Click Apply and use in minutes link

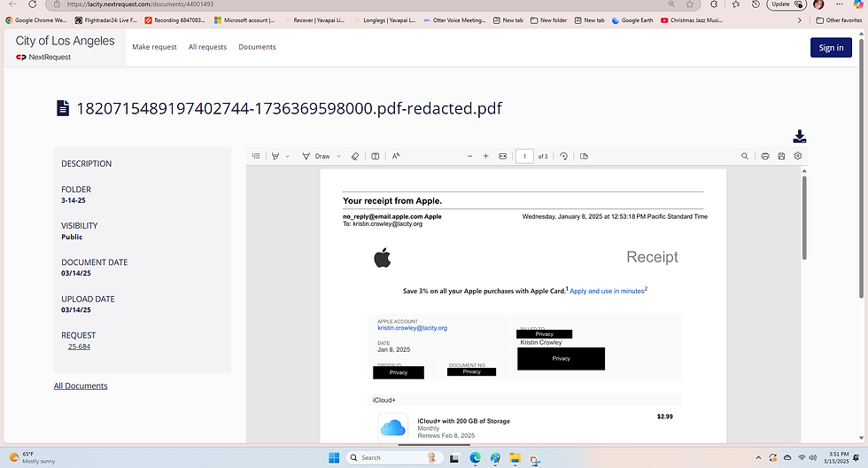click(607, 291)
